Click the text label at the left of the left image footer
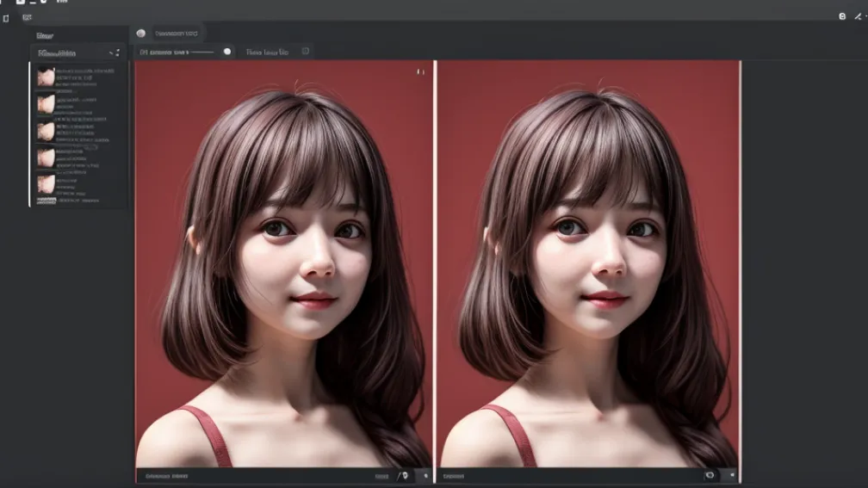 click(x=167, y=475)
